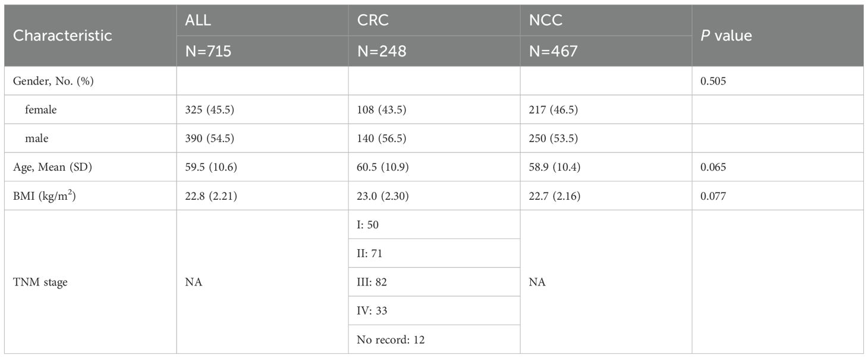The image size is (868, 358).
Task: Click the 0.505 P value cell
Action: coord(713,81)
